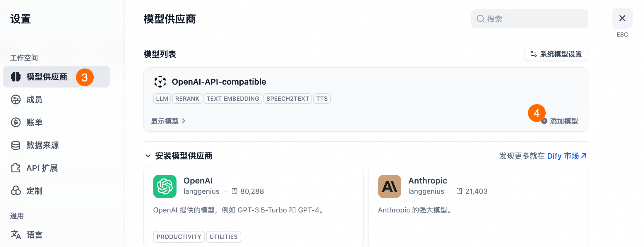Go to 账单 billing section

pos(56,122)
